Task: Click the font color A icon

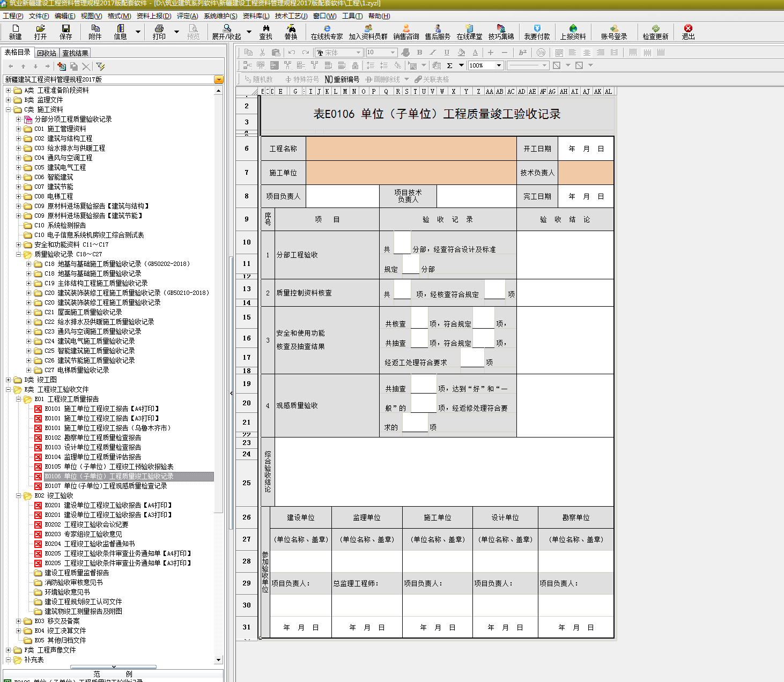Action: pyautogui.click(x=475, y=53)
